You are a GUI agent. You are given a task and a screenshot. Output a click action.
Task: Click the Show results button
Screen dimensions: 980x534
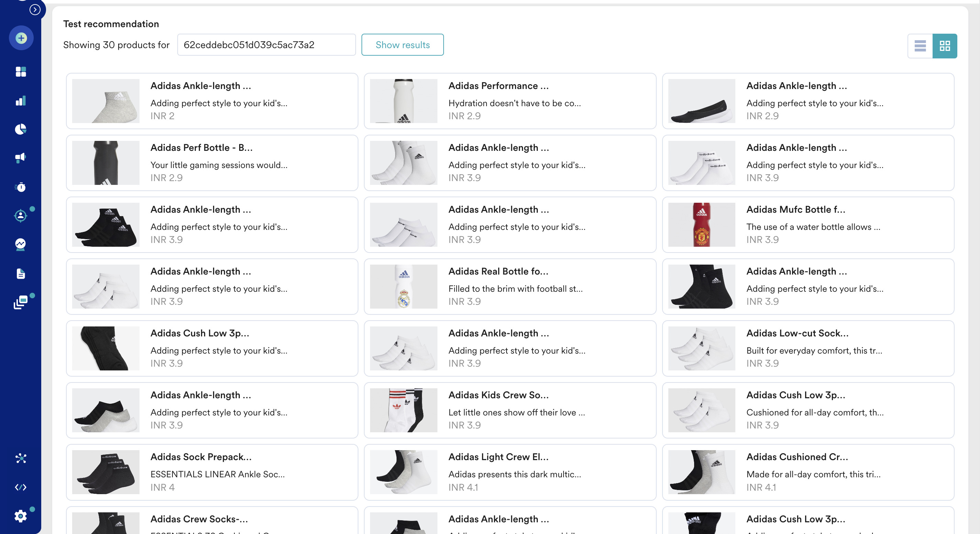pos(402,45)
